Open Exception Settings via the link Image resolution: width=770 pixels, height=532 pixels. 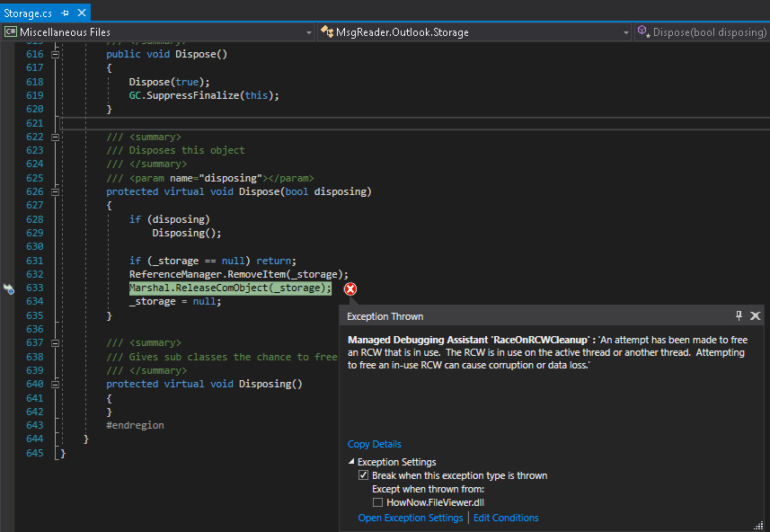[x=411, y=518]
